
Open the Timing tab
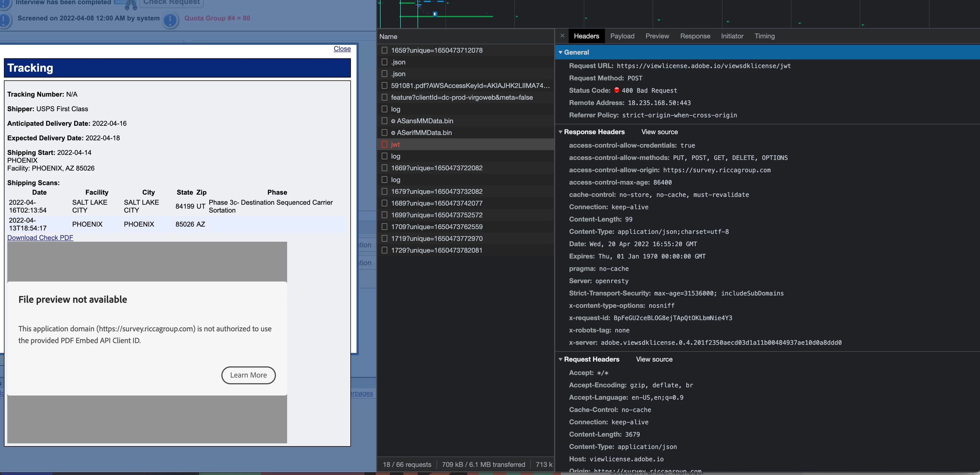click(x=764, y=36)
